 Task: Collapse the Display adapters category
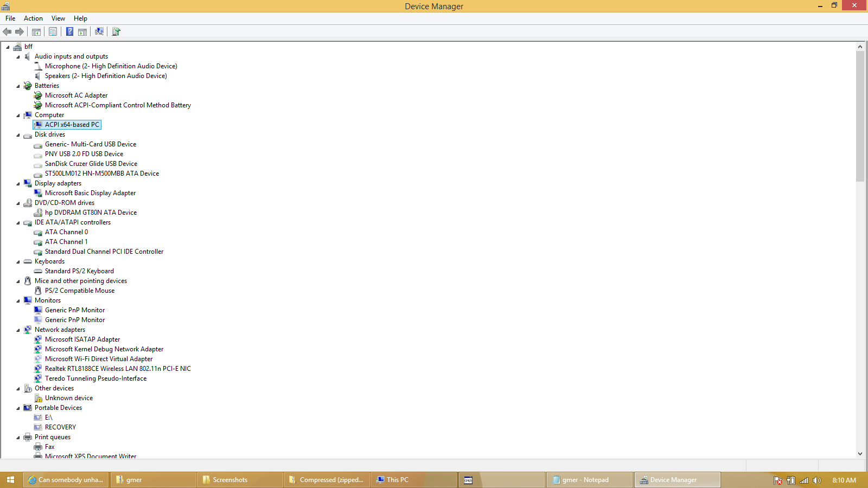point(18,184)
